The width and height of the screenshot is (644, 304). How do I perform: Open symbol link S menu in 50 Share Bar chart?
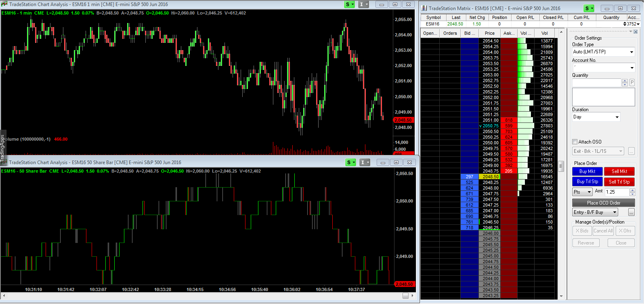pyautogui.click(x=350, y=163)
